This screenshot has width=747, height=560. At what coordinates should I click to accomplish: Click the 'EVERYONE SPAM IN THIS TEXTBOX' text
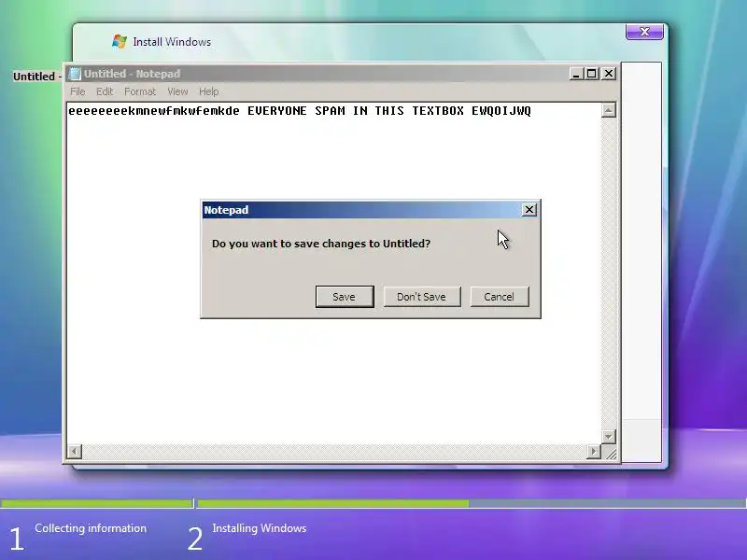click(x=356, y=111)
